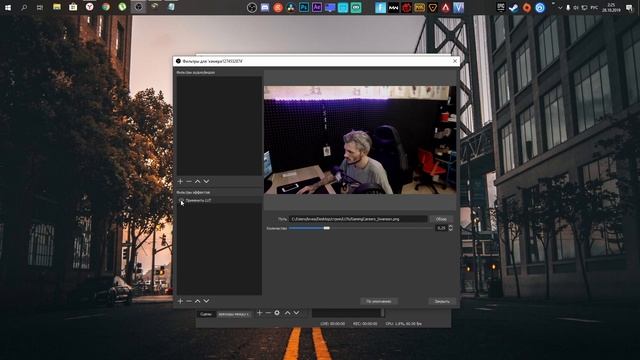Open the volume control in system tray
The image size is (640, 360).
(x=576, y=7)
